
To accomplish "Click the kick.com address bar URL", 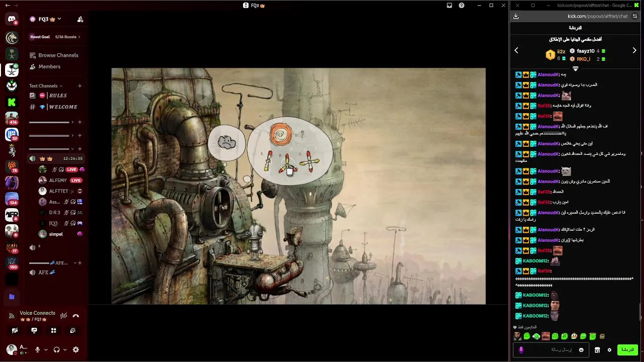I will 598,16.
